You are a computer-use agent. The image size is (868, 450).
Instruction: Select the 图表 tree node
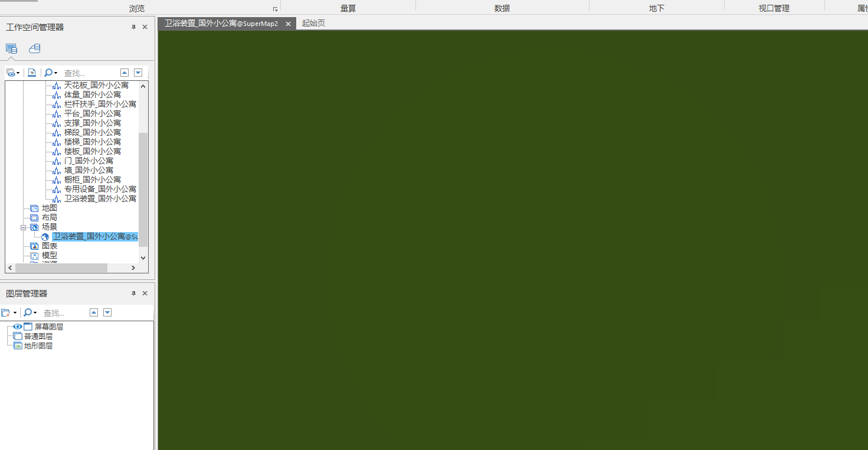[x=50, y=246]
